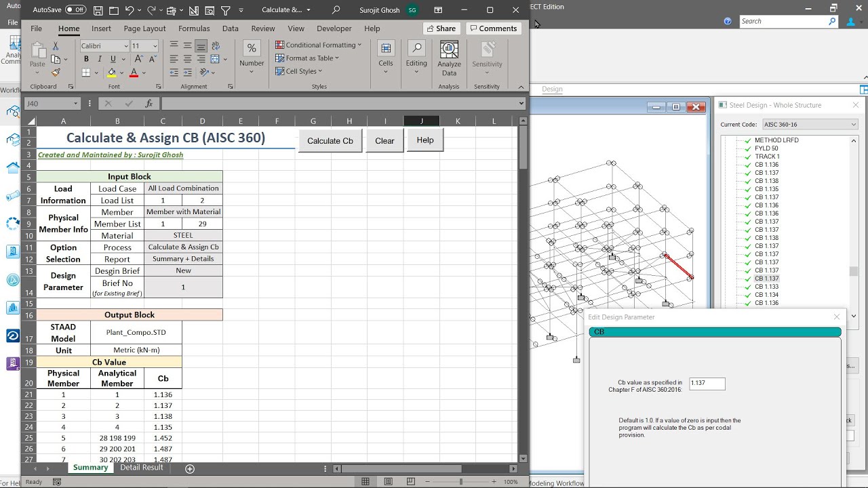Click the Insert Function fx icon
868x488 pixels.
point(149,104)
